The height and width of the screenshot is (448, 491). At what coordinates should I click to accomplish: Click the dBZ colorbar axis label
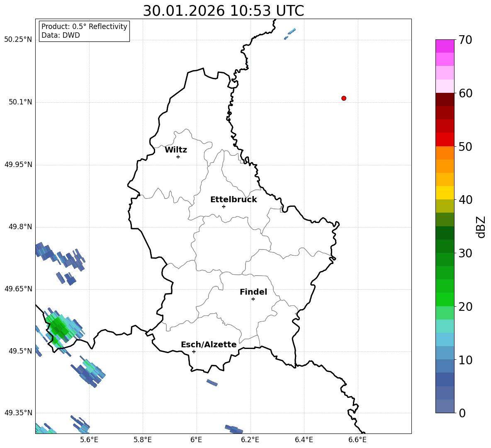pyautogui.click(x=481, y=227)
